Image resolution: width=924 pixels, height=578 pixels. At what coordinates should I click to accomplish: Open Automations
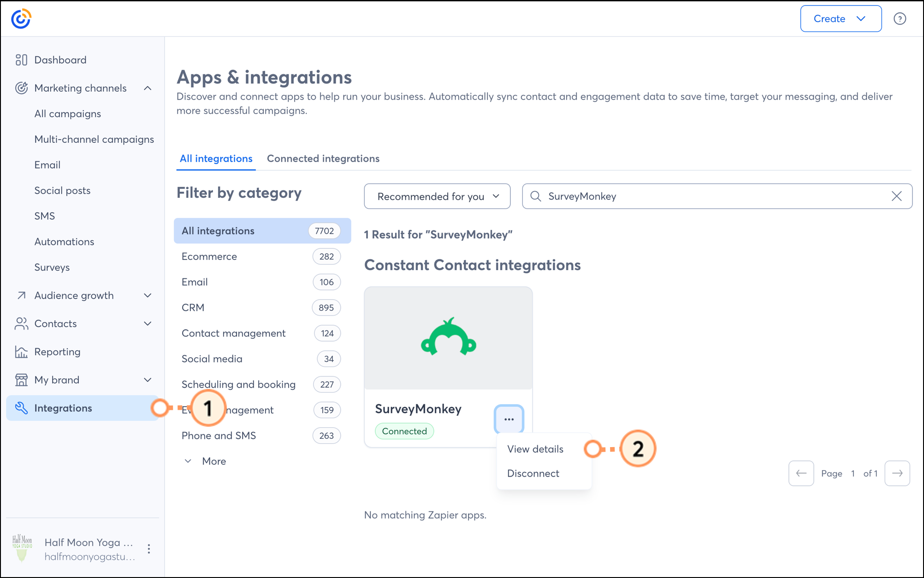coord(64,242)
